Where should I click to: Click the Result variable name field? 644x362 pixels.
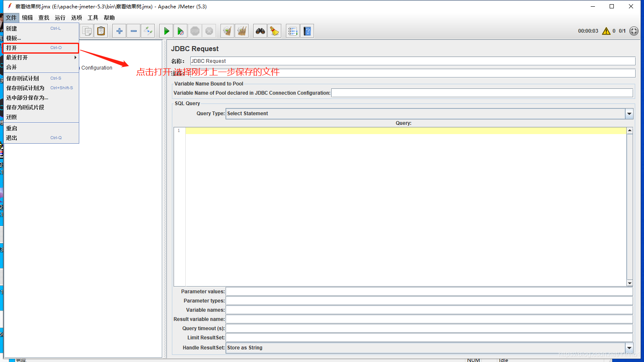(429, 319)
